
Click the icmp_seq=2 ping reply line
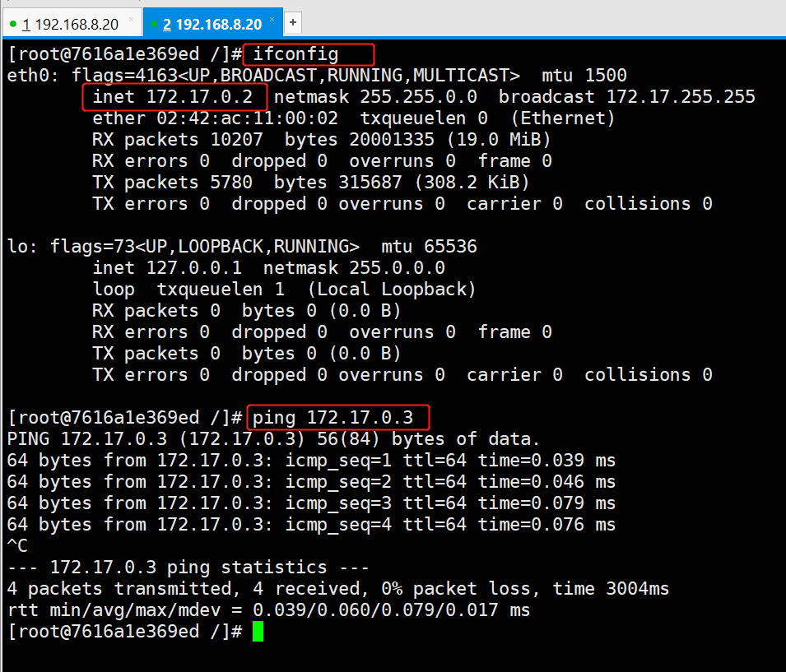coord(311,482)
